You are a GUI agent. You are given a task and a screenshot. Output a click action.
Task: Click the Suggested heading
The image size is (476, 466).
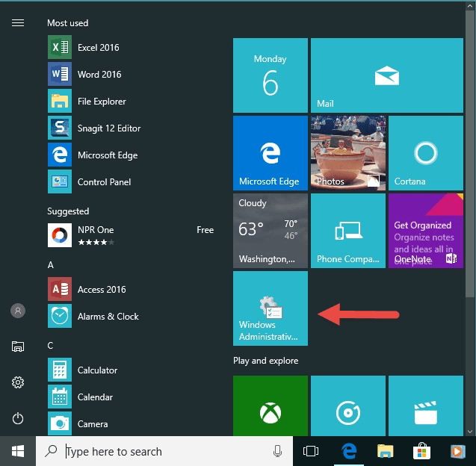coord(68,211)
